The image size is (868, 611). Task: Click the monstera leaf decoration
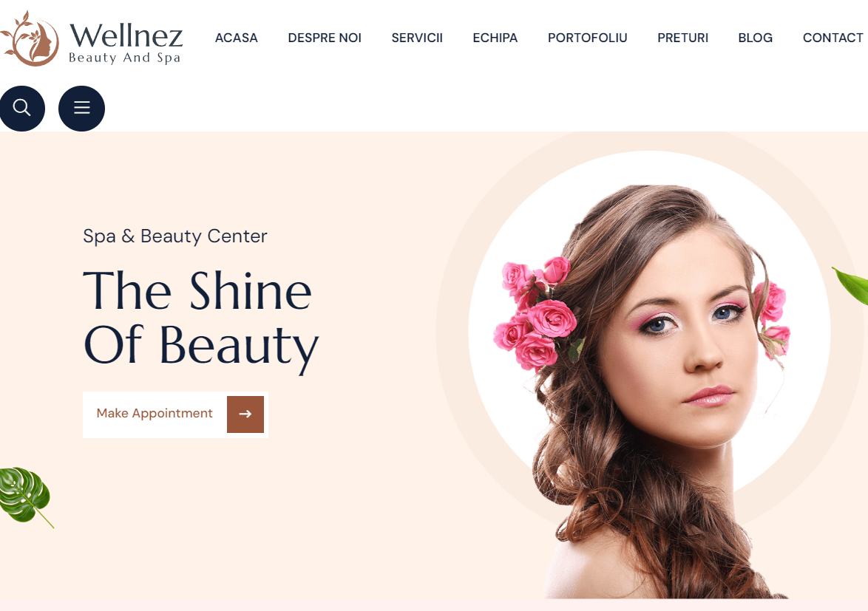25,497
